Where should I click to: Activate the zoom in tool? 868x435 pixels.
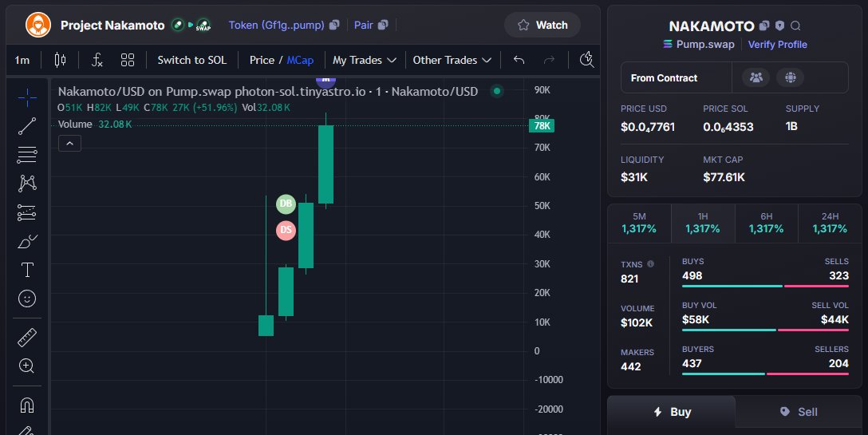point(26,366)
